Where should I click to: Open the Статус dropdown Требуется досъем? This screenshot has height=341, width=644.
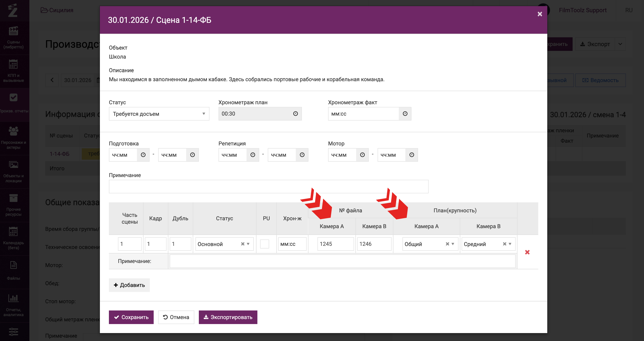click(159, 114)
